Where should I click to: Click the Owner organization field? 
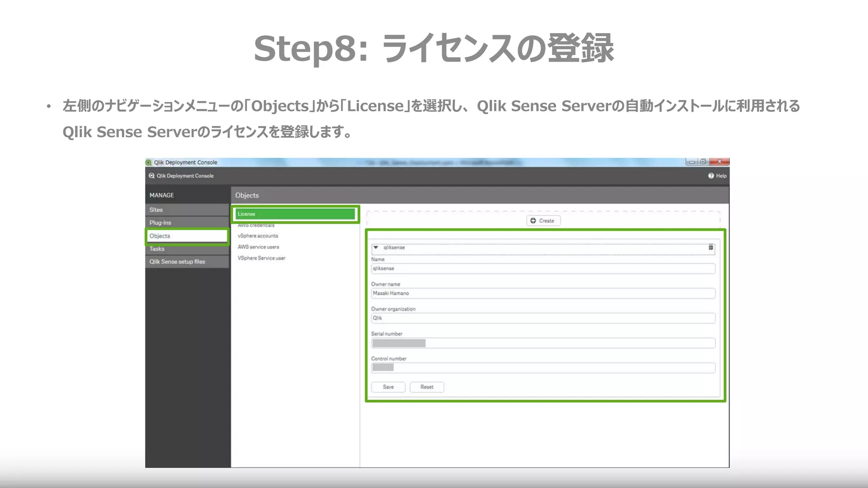pos(543,318)
